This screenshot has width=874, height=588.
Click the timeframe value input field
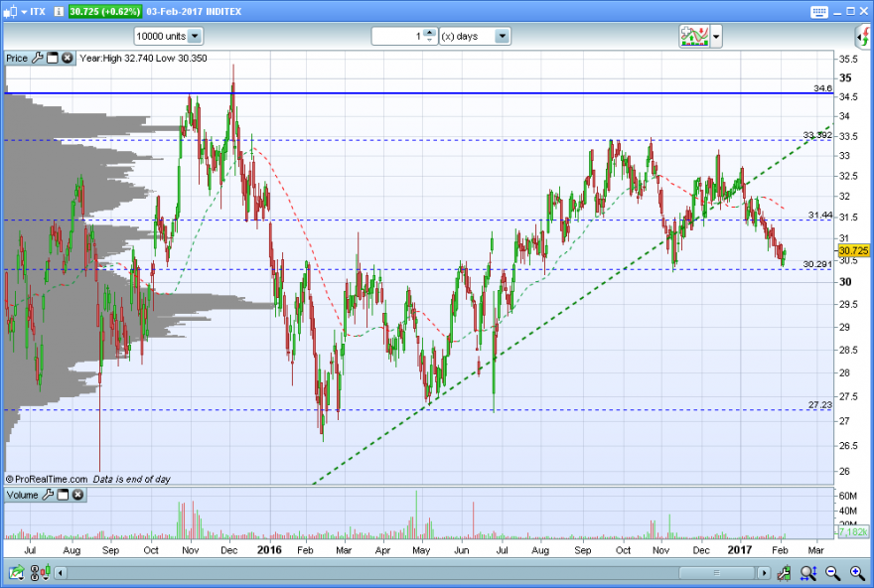point(398,36)
